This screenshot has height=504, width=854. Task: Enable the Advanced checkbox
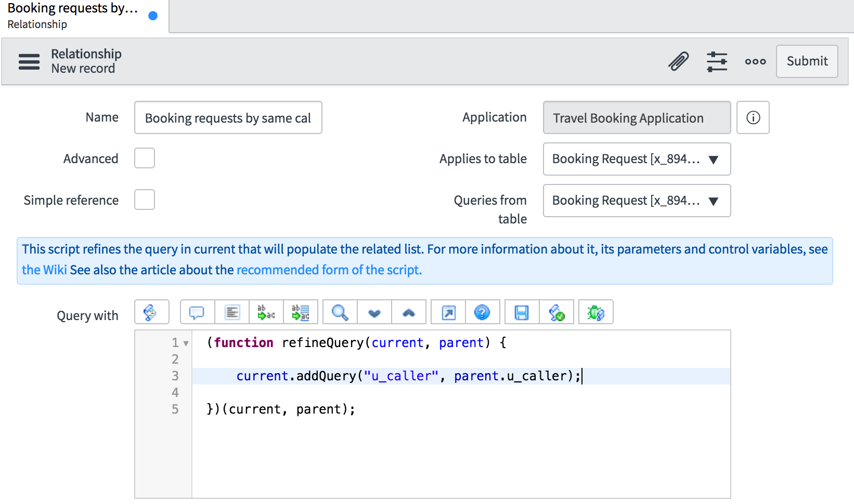pyautogui.click(x=145, y=158)
